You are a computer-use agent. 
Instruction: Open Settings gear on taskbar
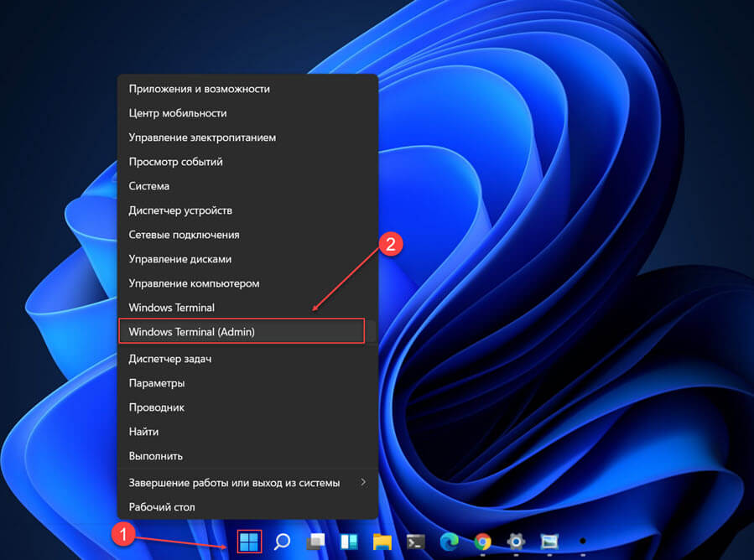[x=516, y=542]
